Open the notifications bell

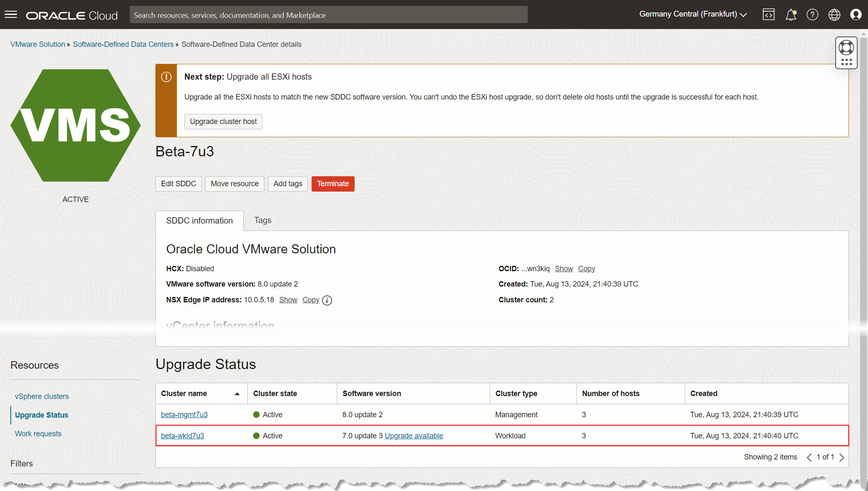coord(791,15)
